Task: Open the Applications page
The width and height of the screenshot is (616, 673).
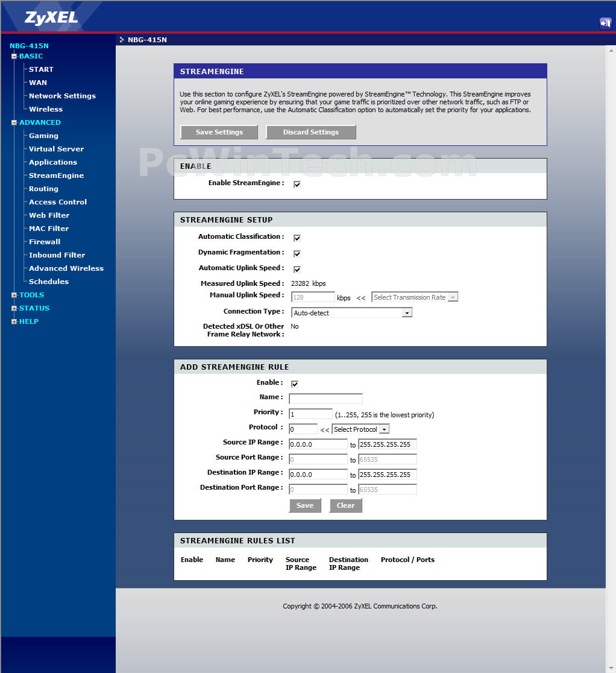Action: [53, 163]
